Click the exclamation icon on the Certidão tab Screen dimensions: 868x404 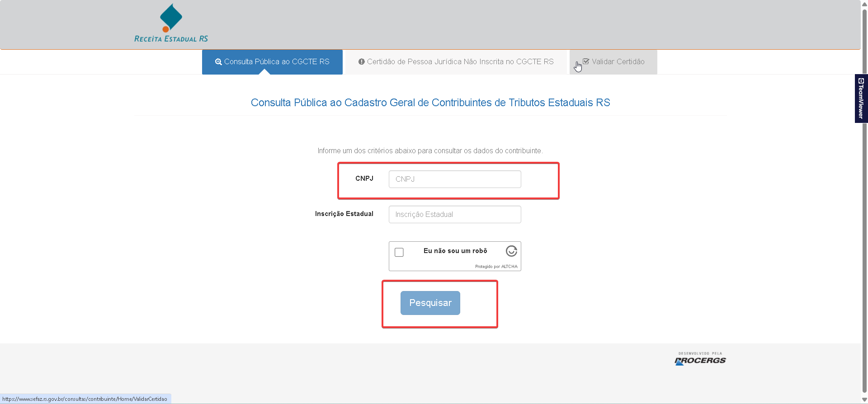point(362,62)
